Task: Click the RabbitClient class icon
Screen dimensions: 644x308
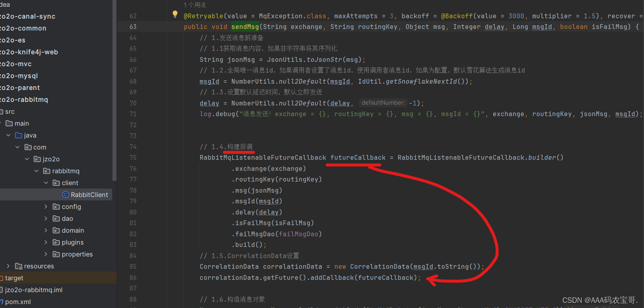Action: [x=66, y=195]
